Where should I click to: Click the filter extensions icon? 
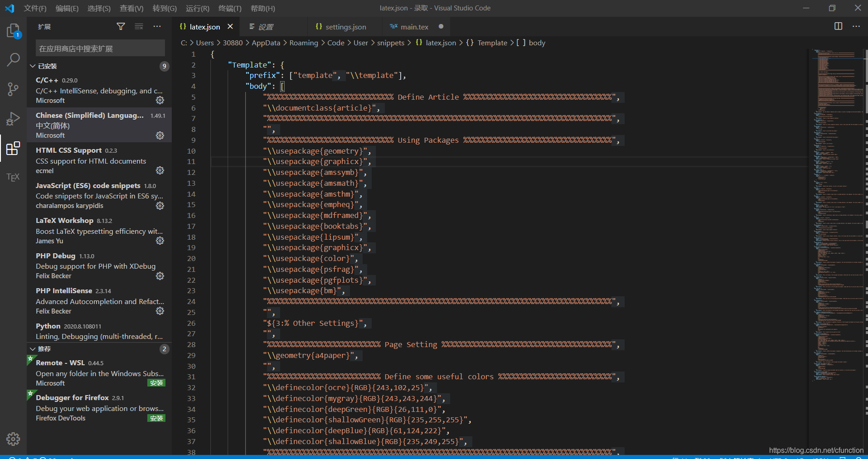(121, 27)
